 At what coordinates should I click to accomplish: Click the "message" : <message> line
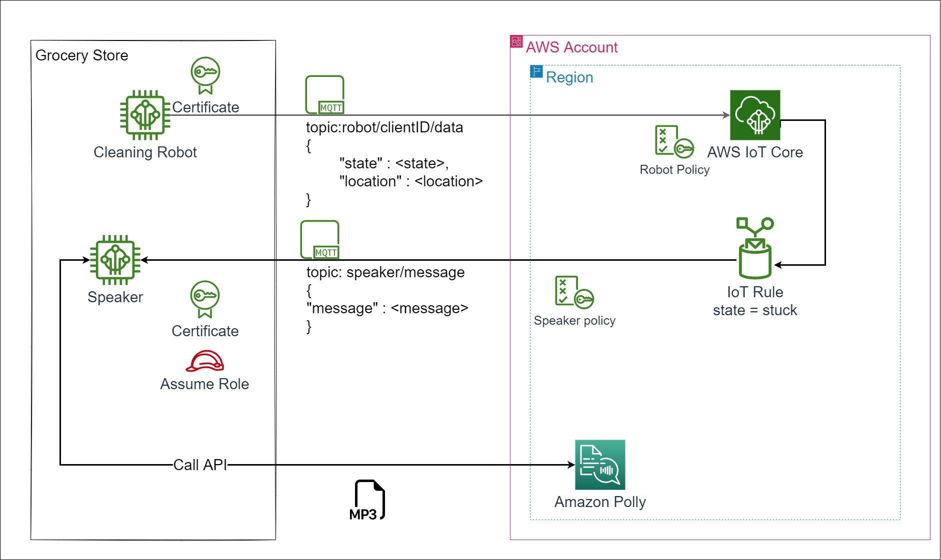[387, 308]
